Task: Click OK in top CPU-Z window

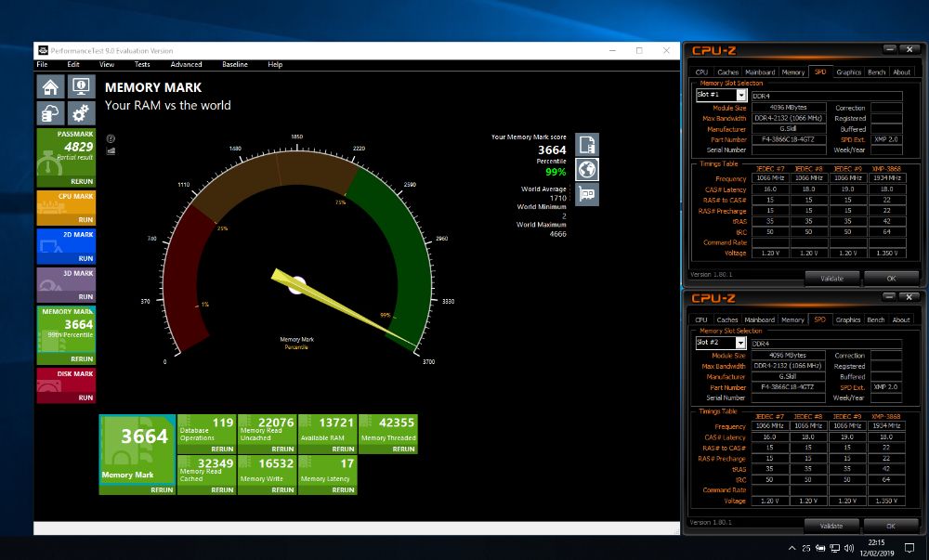Action: [891, 279]
